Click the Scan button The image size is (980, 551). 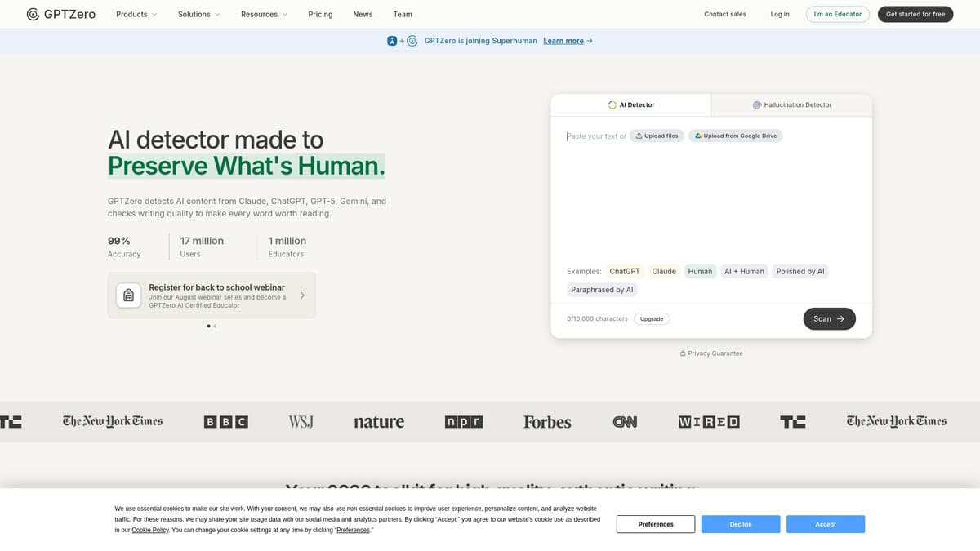pos(829,318)
